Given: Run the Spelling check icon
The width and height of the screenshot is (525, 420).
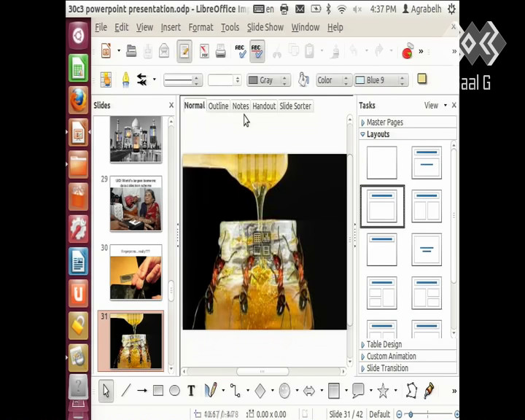Looking at the screenshot, I should click(240, 51).
